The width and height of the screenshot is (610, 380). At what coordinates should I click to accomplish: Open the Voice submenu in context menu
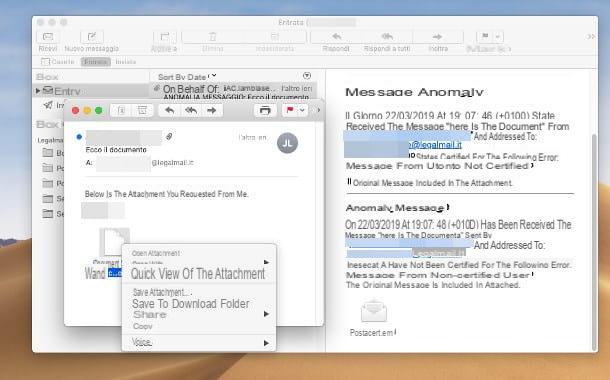pyautogui.click(x=199, y=343)
